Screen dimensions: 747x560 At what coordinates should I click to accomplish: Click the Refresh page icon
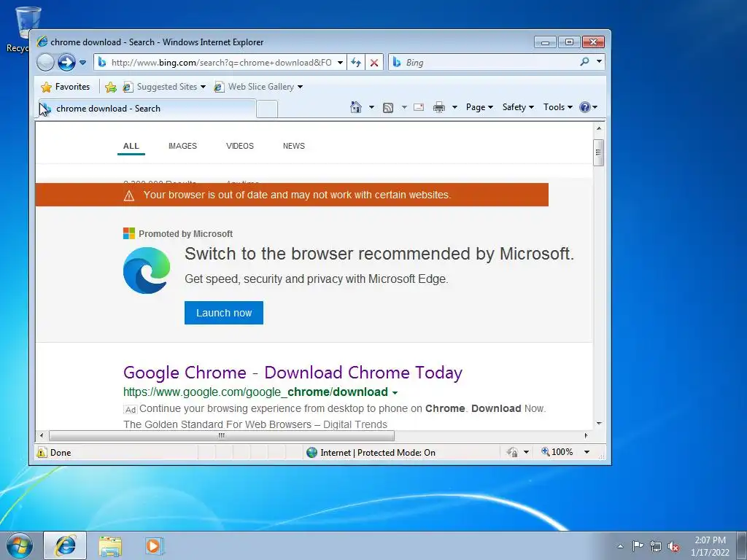point(356,63)
